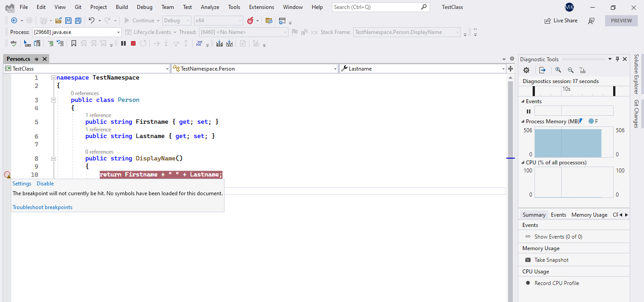Select the Step Over icon
Viewport: 644px width, 302px height.
tap(176, 43)
